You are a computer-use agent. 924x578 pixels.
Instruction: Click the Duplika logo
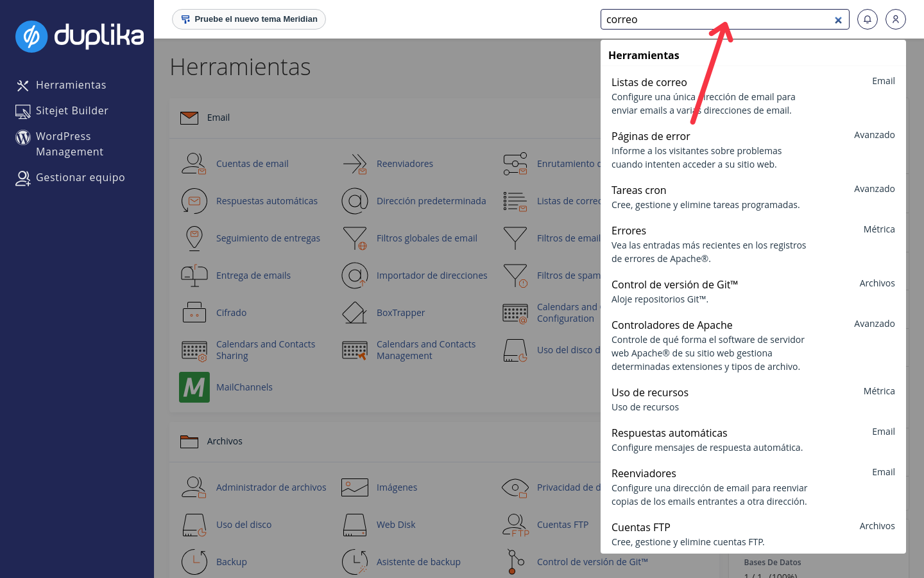(x=80, y=36)
